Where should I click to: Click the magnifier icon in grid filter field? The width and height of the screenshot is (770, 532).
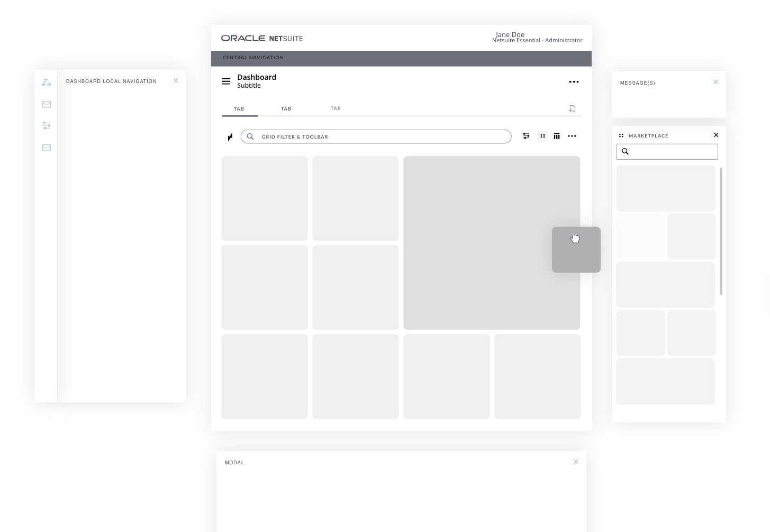(x=250, y=136)
